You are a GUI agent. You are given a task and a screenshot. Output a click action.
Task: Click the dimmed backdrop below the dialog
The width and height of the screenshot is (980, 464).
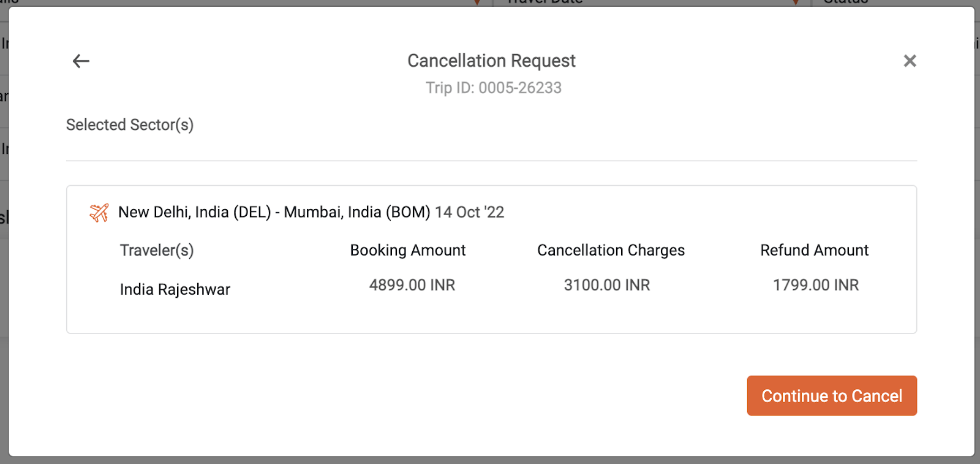coord(490,460)
